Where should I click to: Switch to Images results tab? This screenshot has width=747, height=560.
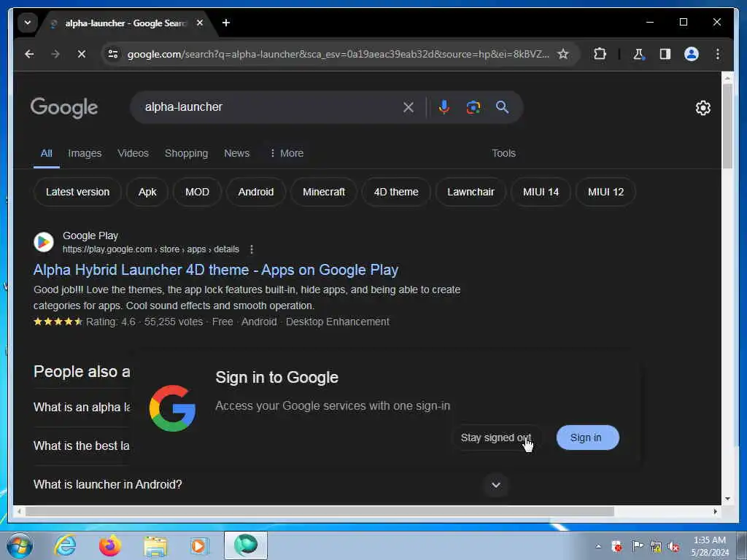85,153
